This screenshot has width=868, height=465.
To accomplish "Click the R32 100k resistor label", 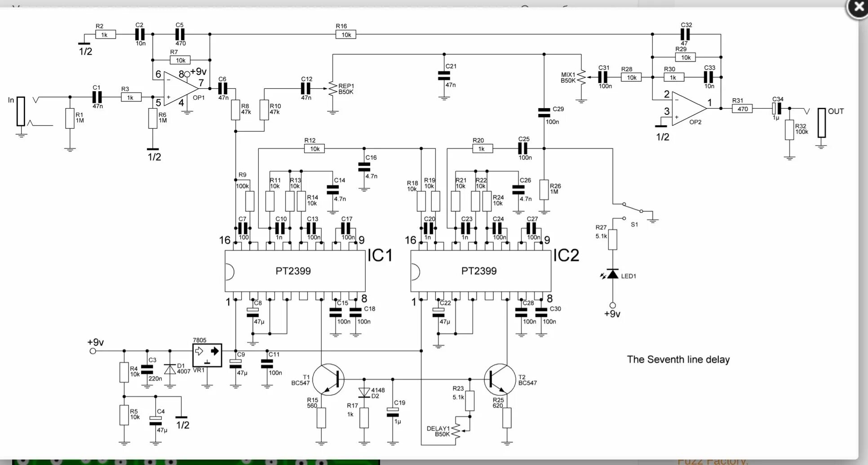I will 802,129.
